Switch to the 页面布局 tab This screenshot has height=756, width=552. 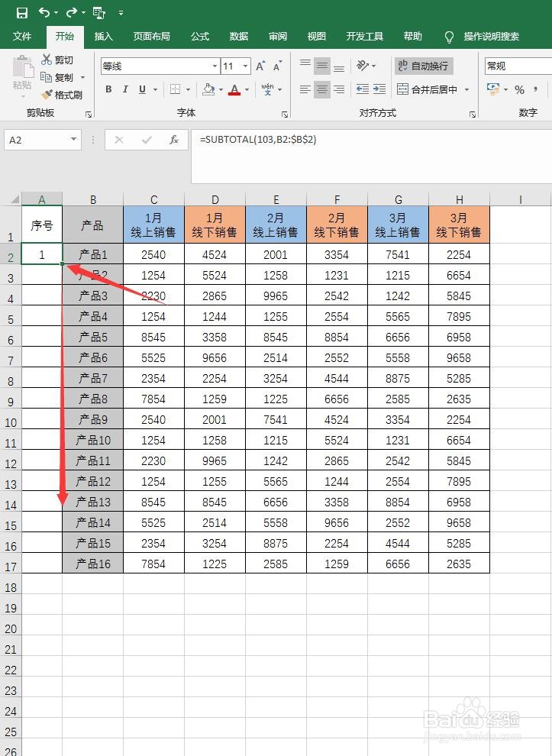[x=151, y=36]
